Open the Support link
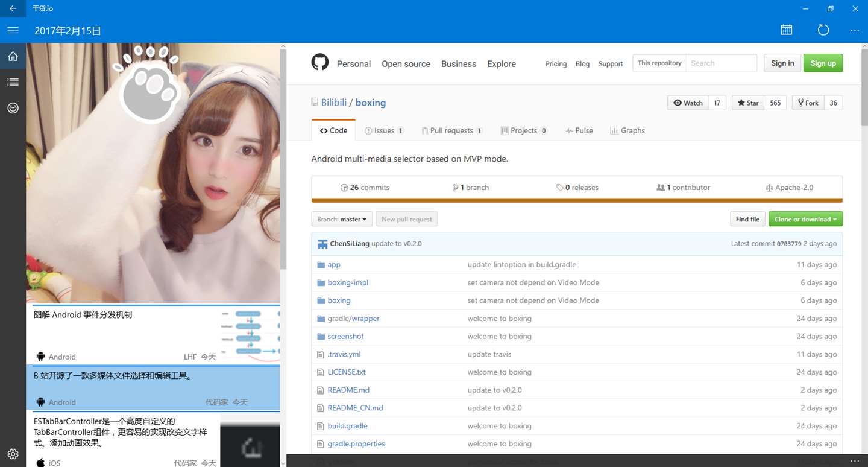868x467 pixels. click(x=611, y=64)
